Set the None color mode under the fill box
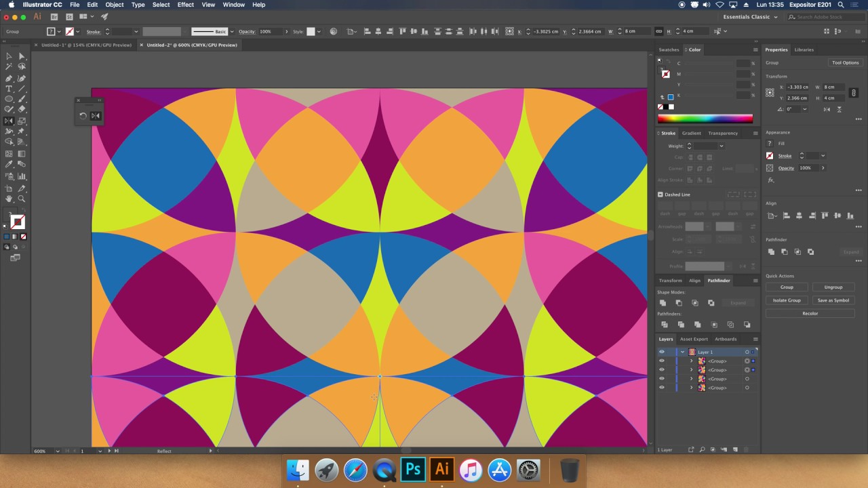868x488 pixels. 23,237
